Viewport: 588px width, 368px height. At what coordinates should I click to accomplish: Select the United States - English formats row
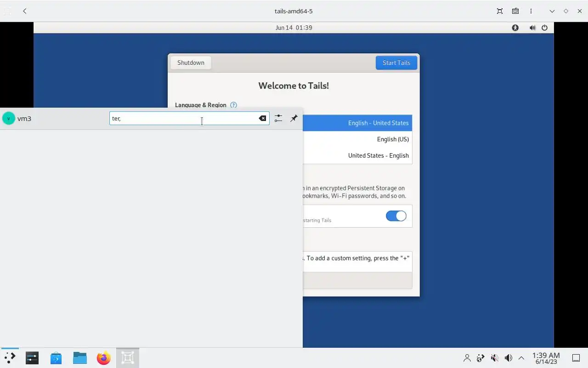(357, 155)
